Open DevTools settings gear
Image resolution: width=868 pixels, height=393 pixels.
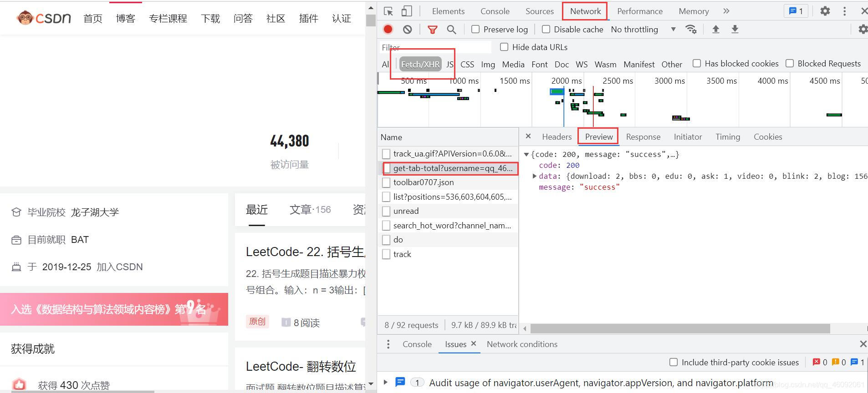(825, 11)
